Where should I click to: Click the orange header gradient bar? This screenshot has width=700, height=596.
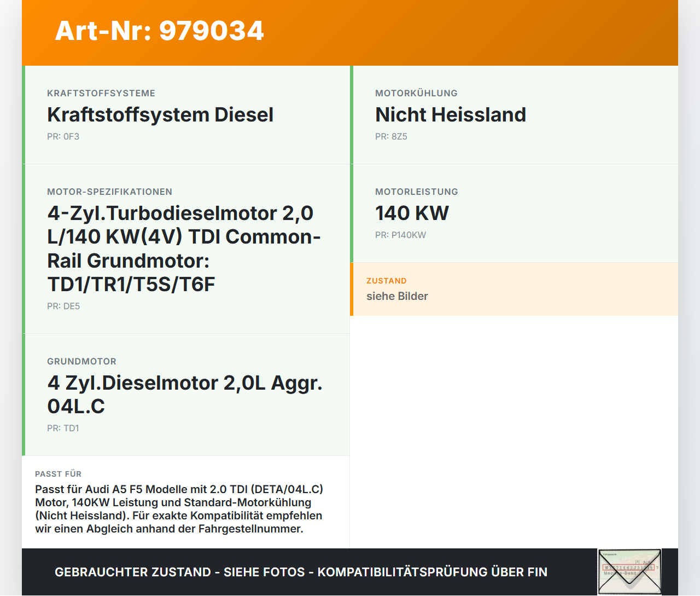(350, 33)
